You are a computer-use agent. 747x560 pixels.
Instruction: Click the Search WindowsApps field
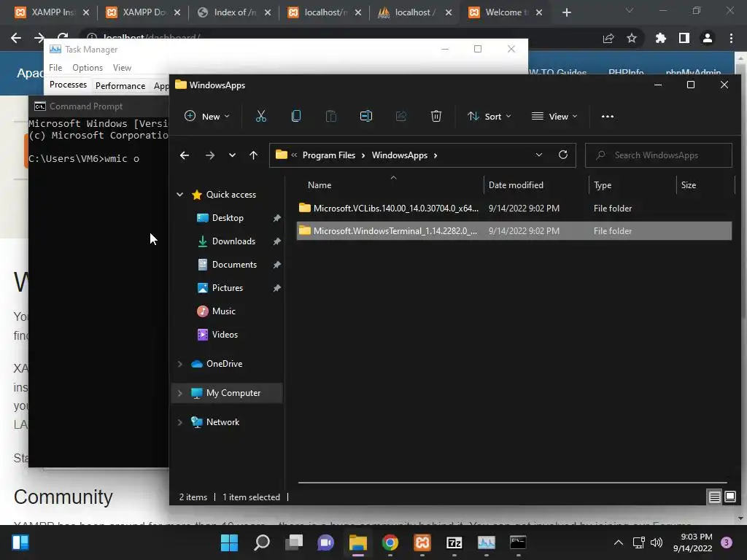coord(659,155)
